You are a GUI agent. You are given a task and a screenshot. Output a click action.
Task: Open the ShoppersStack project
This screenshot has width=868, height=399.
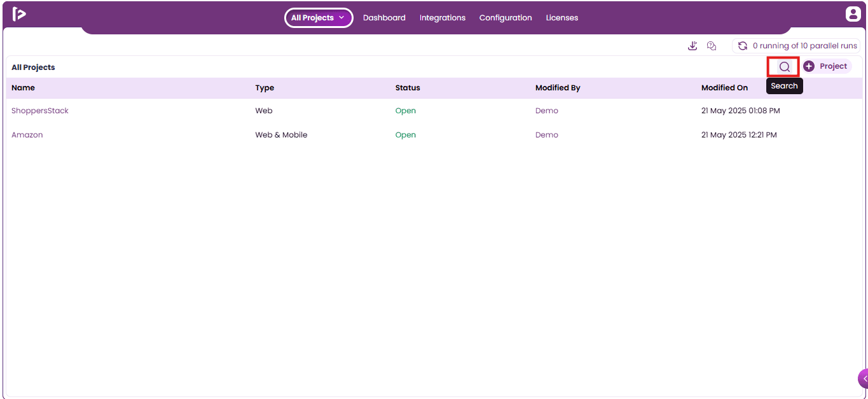pyautogui.click(x=40, y=111)
